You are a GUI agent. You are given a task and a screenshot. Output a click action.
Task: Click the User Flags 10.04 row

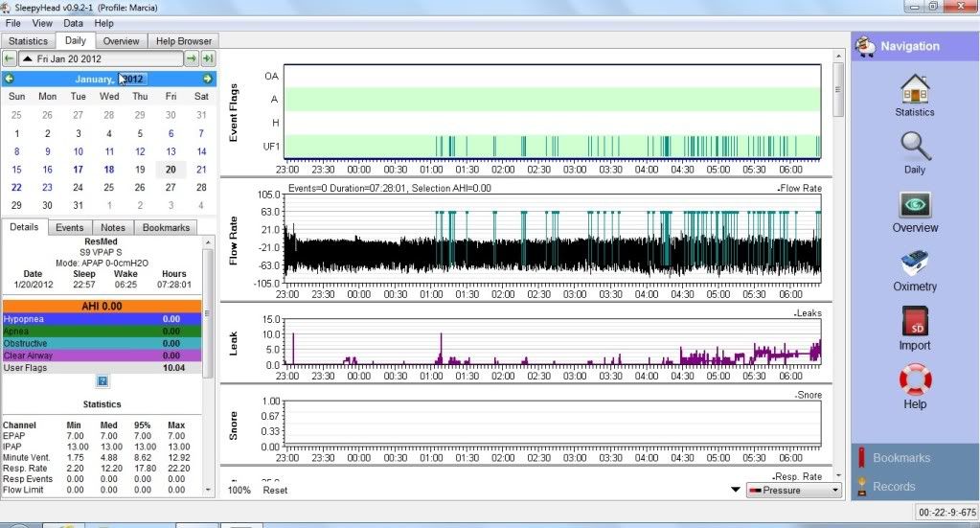pos(102,367)
